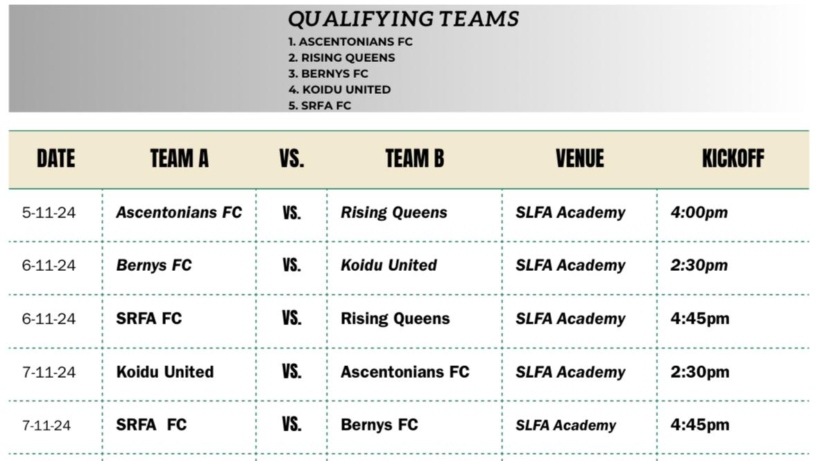Click the TEAM A column header

(x=179, y=159)
